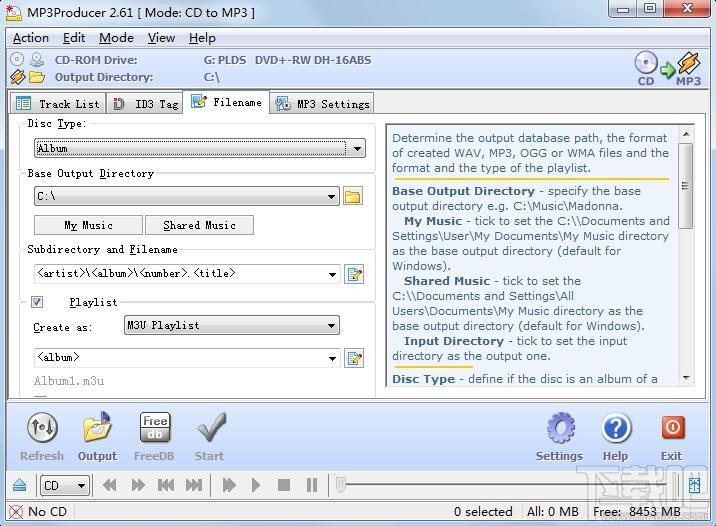The height and width of the screenshot is (526, 716).
Task: Open the View menu
Action: (161, 38)
